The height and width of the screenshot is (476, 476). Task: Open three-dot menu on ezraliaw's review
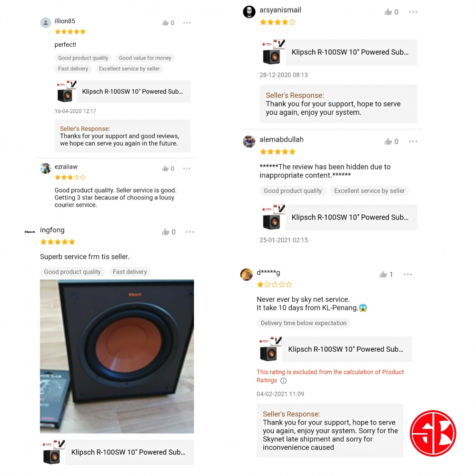(187, 169)
